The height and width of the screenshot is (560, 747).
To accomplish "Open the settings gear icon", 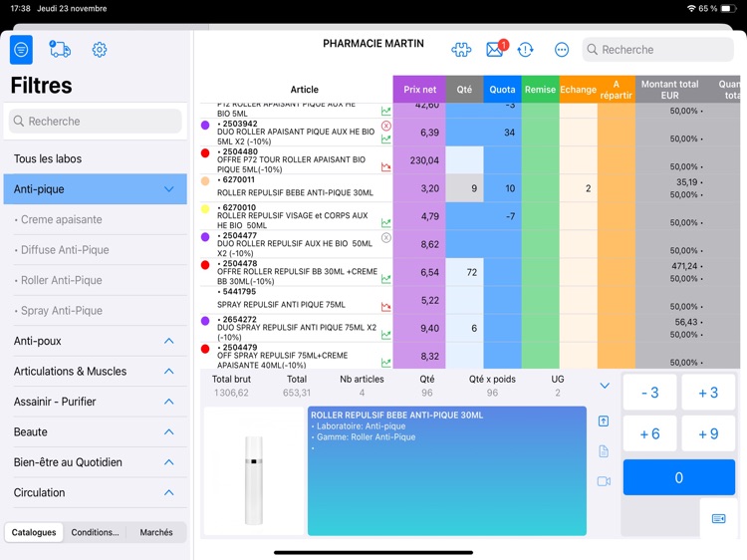I will (x=99, y=49).
